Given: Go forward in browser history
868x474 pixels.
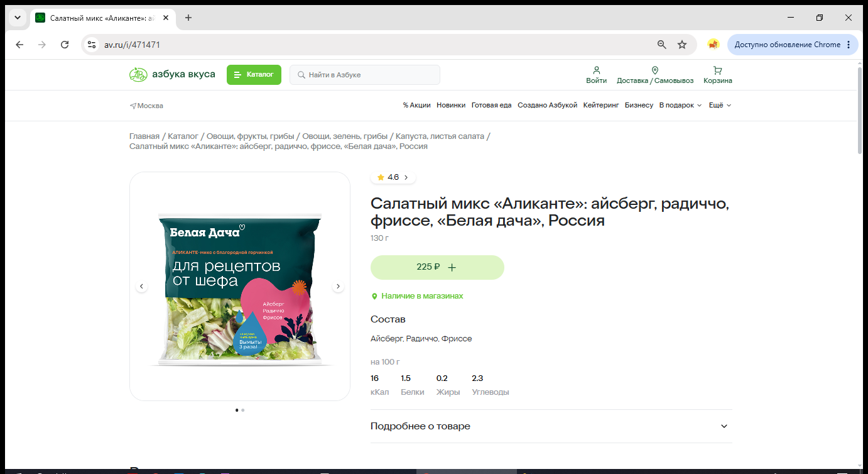Looking at the screenshot, I should [x=42, y=45].
